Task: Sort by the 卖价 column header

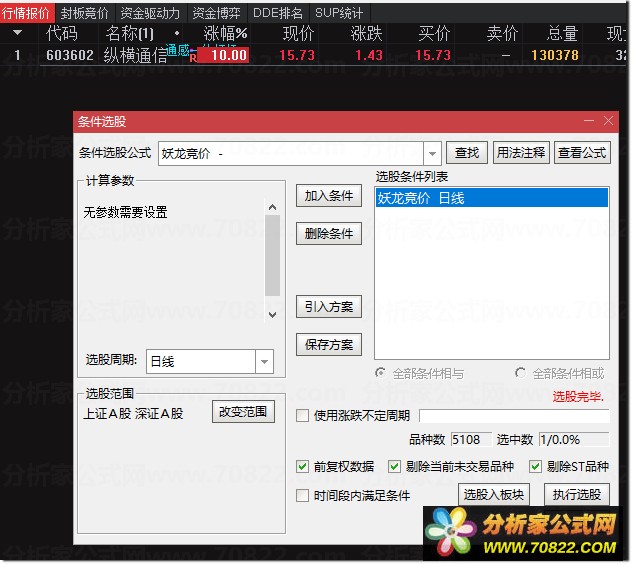Action: tap(502, 33)
